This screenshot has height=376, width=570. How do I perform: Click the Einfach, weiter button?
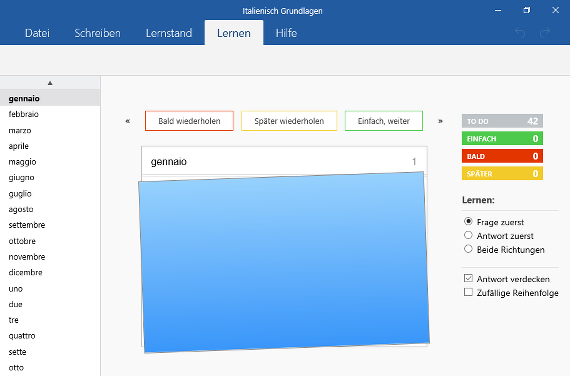(384, 121)
